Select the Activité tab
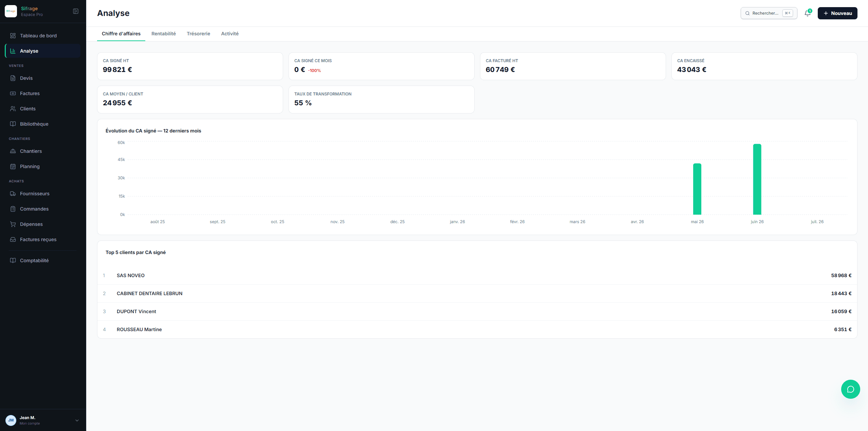Screen dimensions: 868x431 [x=230, y=34]
